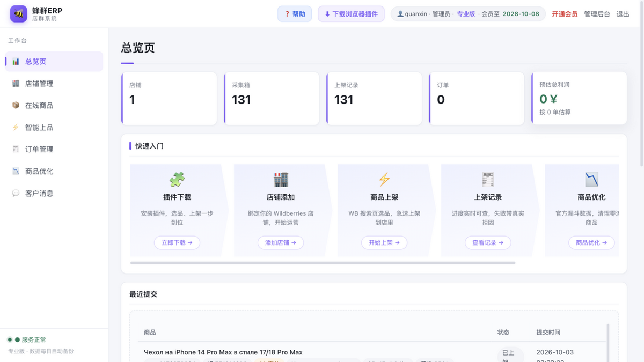Open 总览页 in the sidebar
This screenshot has height=362, width=644.
[54, 62]
